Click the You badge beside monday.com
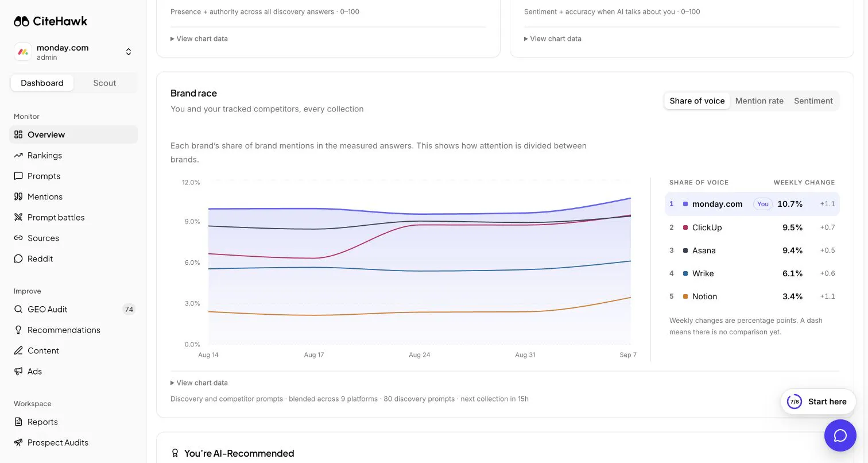868x463 pixels. [763, 204]
